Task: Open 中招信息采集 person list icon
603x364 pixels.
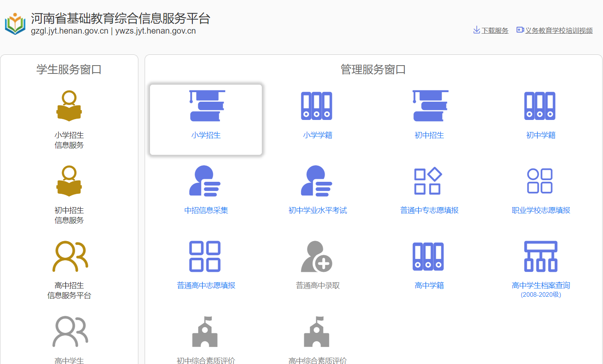Action: [x=205, y=181]
